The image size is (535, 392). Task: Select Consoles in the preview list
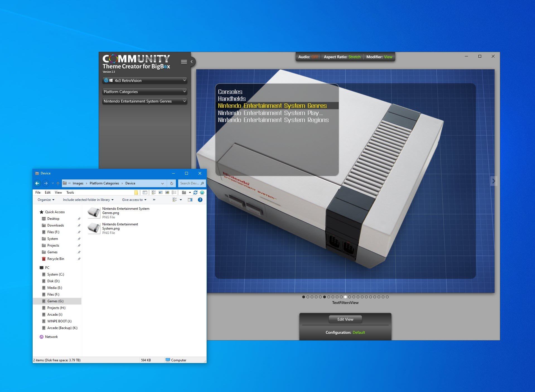point(230,92)
